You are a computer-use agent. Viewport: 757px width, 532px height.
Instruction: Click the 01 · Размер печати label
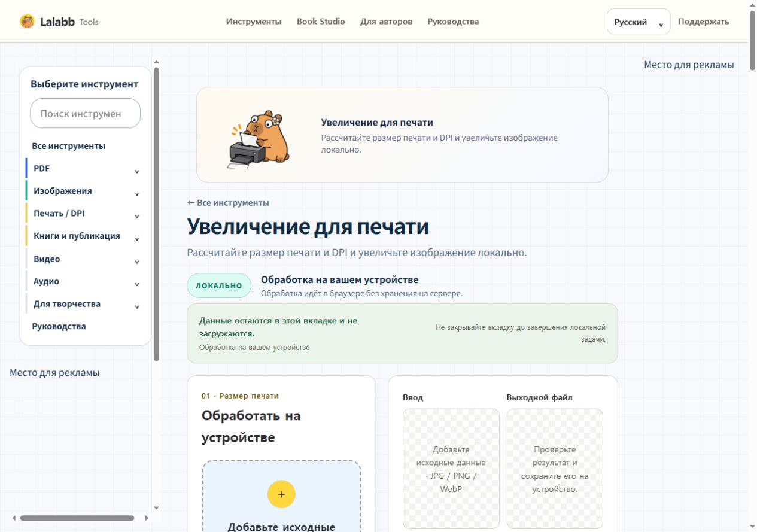coord(240,396)
